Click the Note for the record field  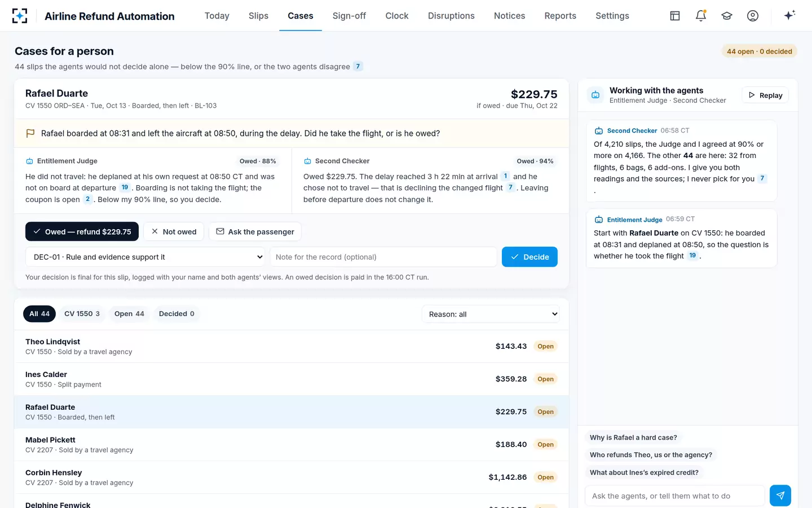383,257
